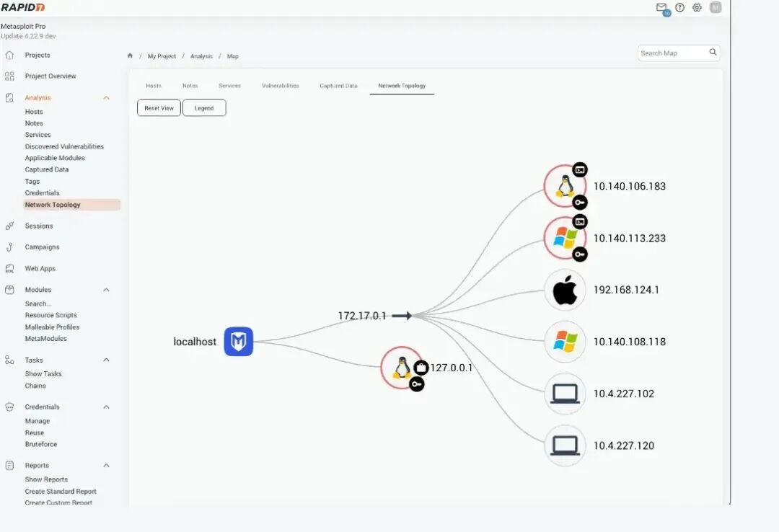This screenshot has width=779, height=532.
Task: Click the Metasploit logo node next to localhost
Action: [x=239, y=341]
